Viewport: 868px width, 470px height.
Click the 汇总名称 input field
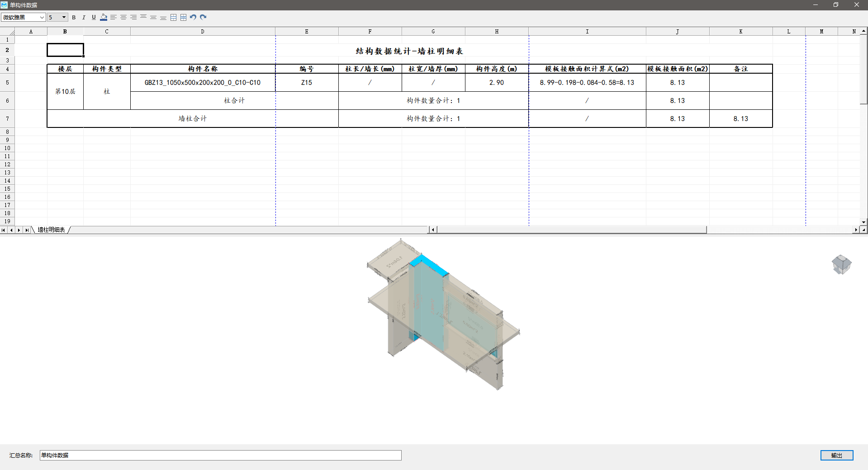pos(220,455)
